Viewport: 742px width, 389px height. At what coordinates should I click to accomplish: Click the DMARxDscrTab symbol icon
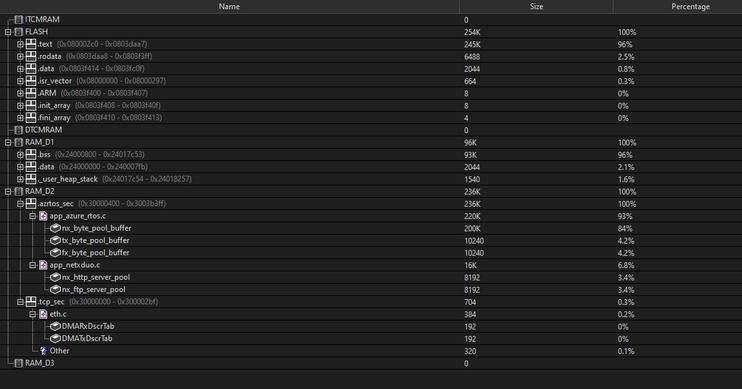[x=55, y=327]
